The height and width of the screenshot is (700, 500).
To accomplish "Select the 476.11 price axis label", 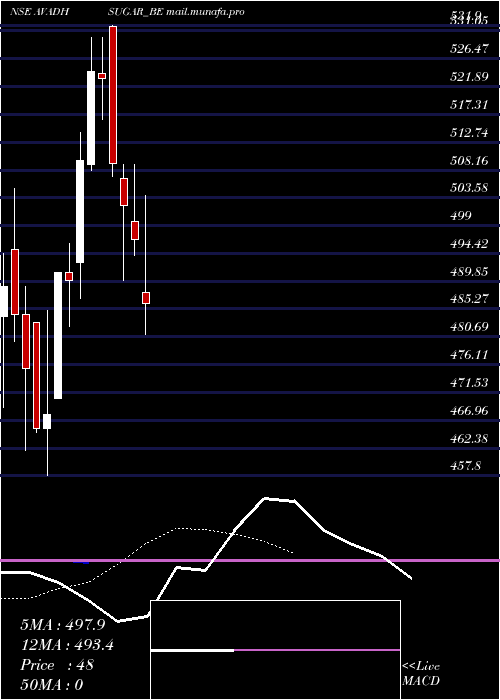I will pos(469,355).
